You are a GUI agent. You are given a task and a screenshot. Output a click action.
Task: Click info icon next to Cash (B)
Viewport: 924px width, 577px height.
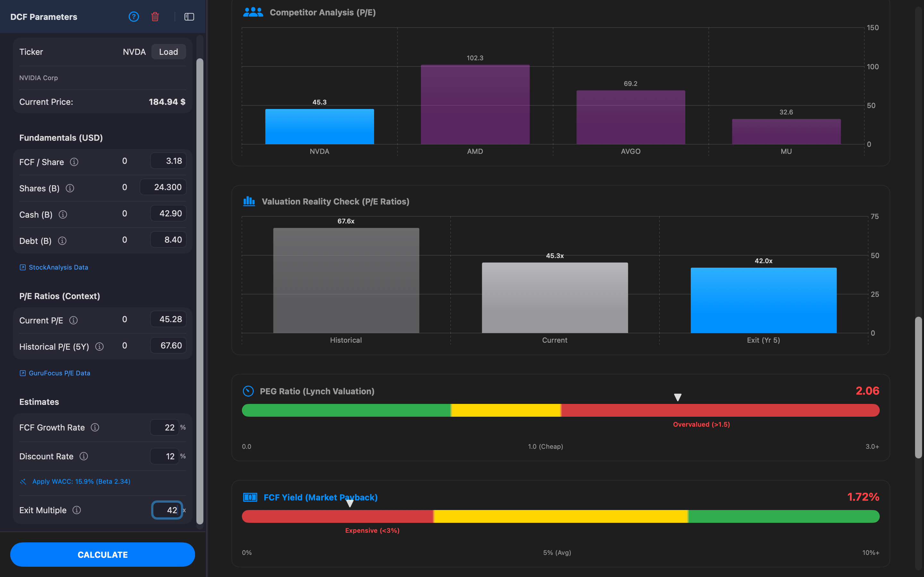click(x=63, y=214)
